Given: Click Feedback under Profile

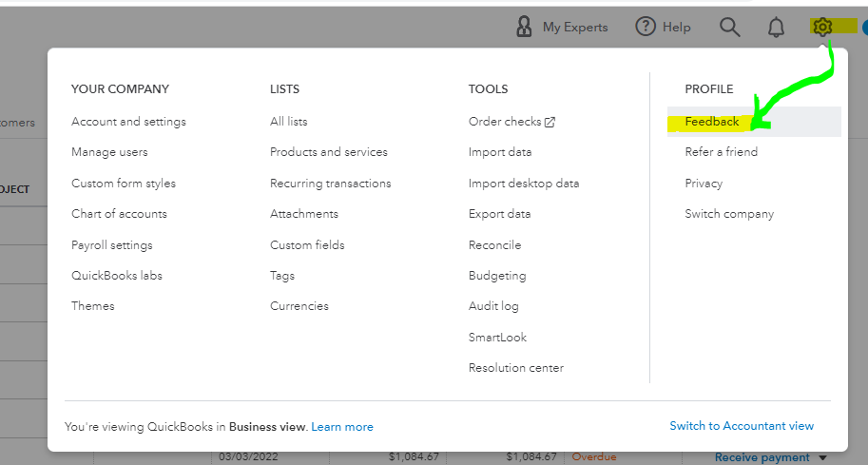Looking at the screenshot, I should [x=712, y=122].
